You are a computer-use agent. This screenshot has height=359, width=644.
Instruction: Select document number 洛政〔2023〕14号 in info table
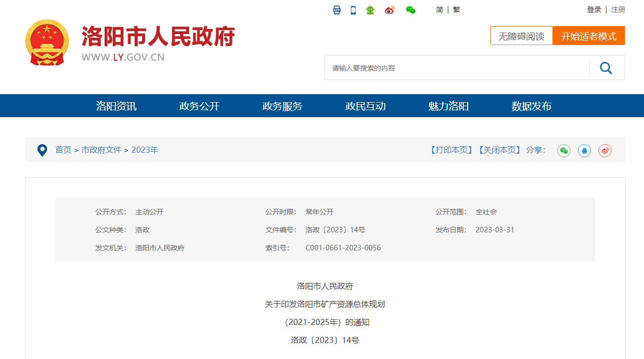[335, 230]
